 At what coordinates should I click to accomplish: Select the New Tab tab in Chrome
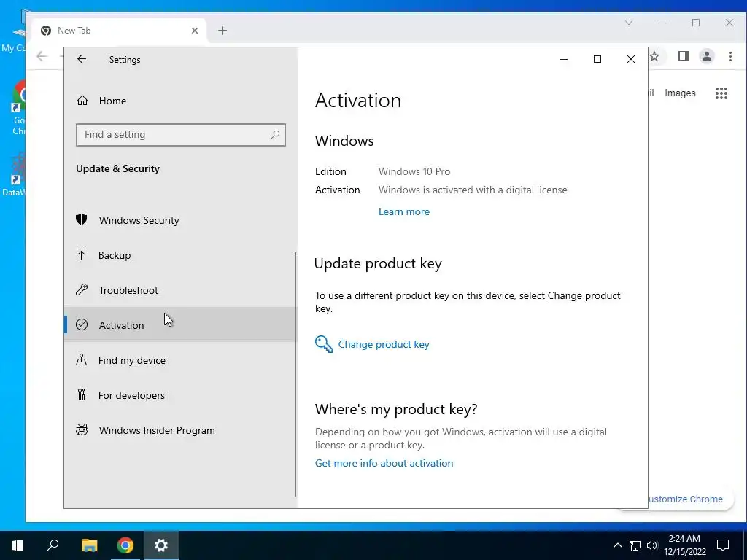coord(119,31)
